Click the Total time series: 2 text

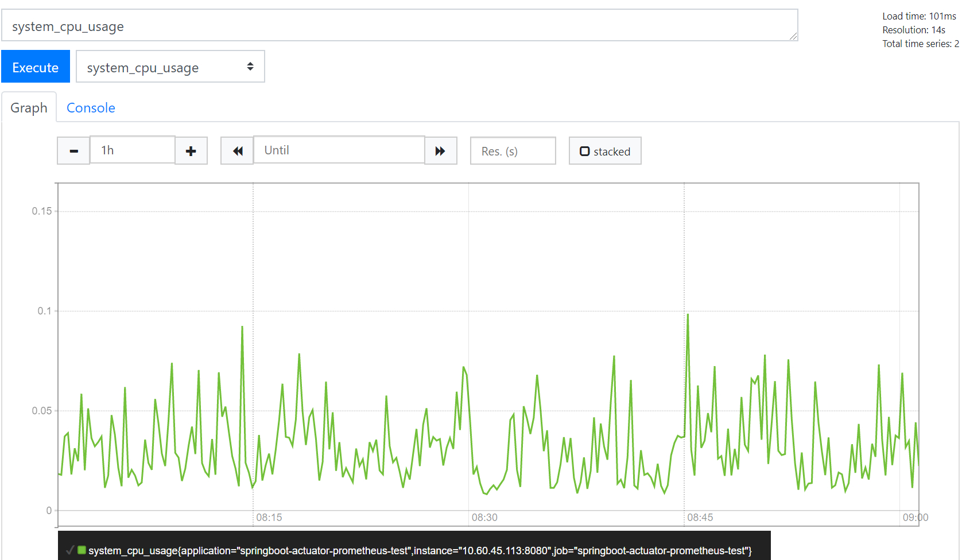[921, 44]
